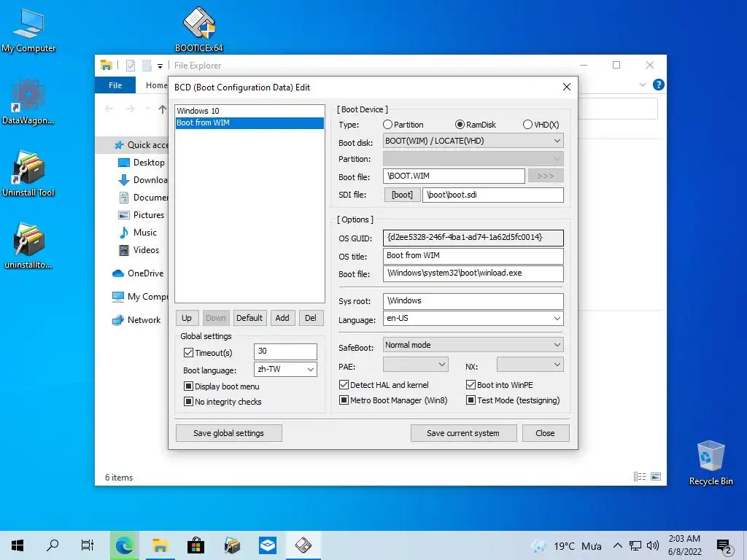This screenshot has height=560, width=747.
Task: Click the network tray icon
Action: [635, 545]
